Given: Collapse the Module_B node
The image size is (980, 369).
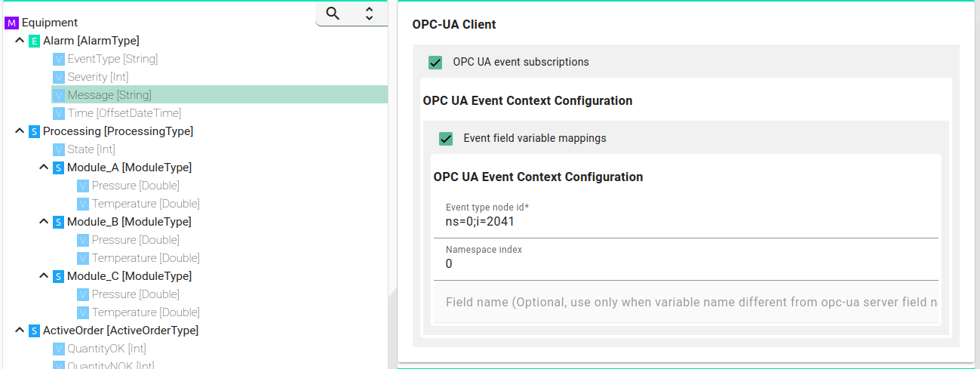Looking at the screenshot, I should click(44, 222).
